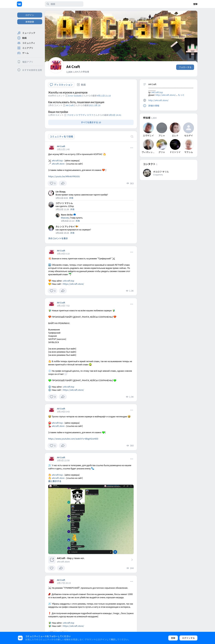Click the フォローする button

tap(185, 67)
